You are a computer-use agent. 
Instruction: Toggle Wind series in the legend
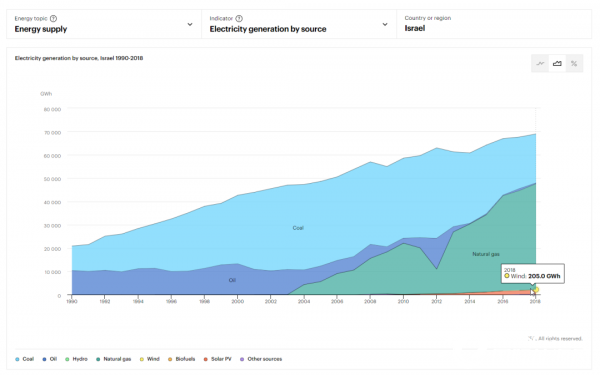tap(149, 359)
